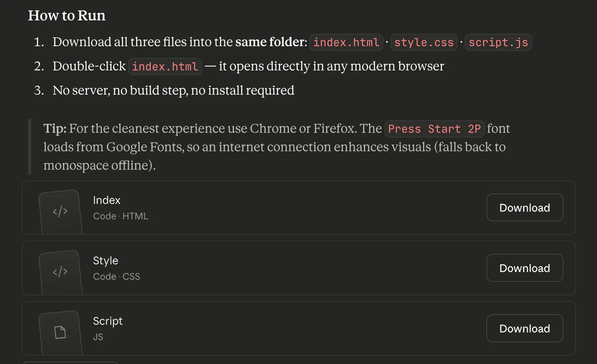The image size is (597, 364).
Task: Open the Index file card title
Action: point(107,200)
